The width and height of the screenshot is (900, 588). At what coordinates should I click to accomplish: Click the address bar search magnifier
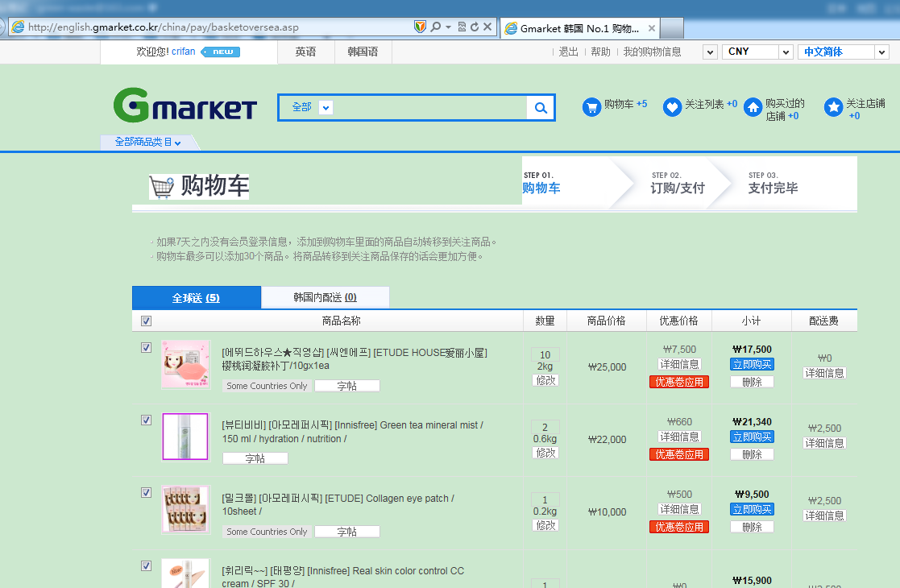(436, 27)
